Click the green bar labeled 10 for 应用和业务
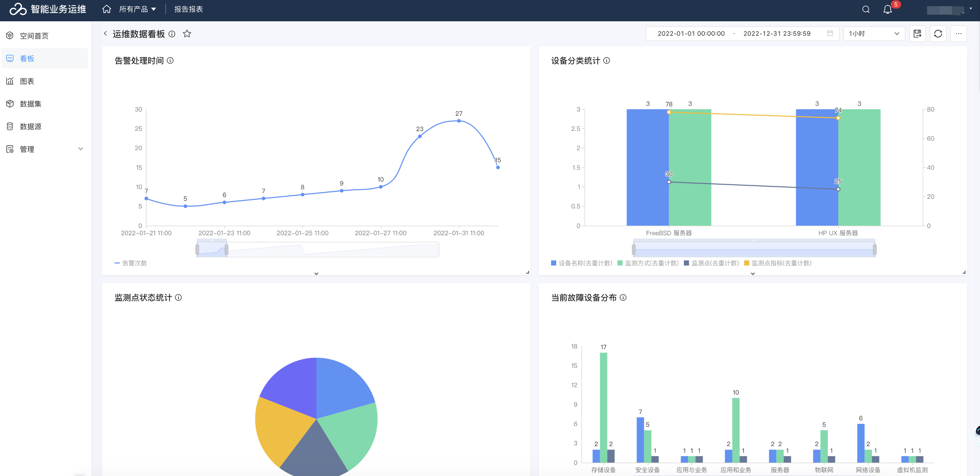 (x=736, y=430)
